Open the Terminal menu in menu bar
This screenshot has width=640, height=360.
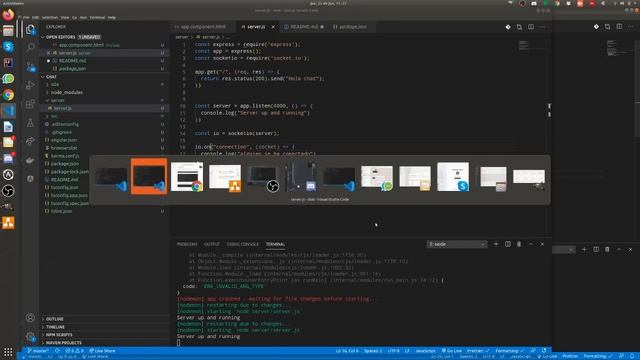97,18
